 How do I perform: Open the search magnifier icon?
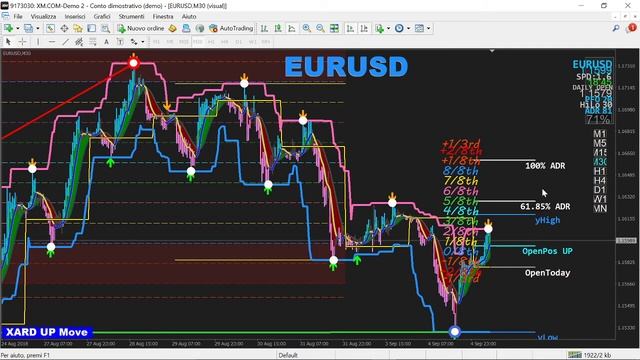click(x=616, y=28)
